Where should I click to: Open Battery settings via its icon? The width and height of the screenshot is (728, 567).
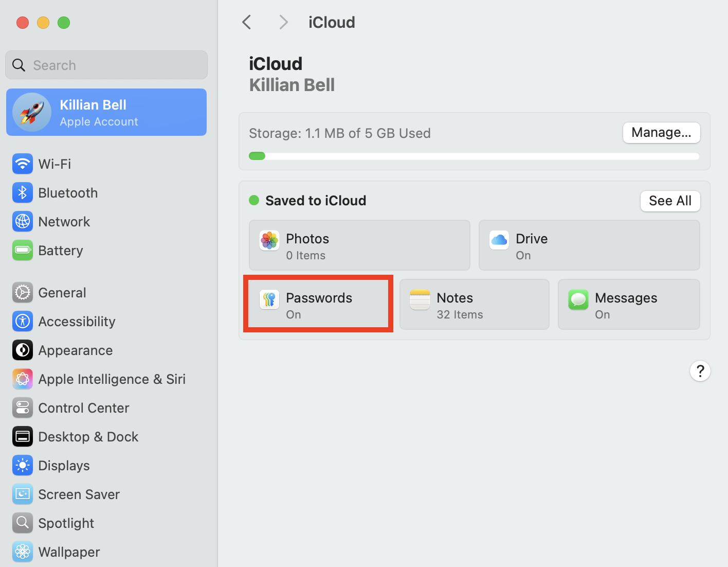tap(22, 251)
